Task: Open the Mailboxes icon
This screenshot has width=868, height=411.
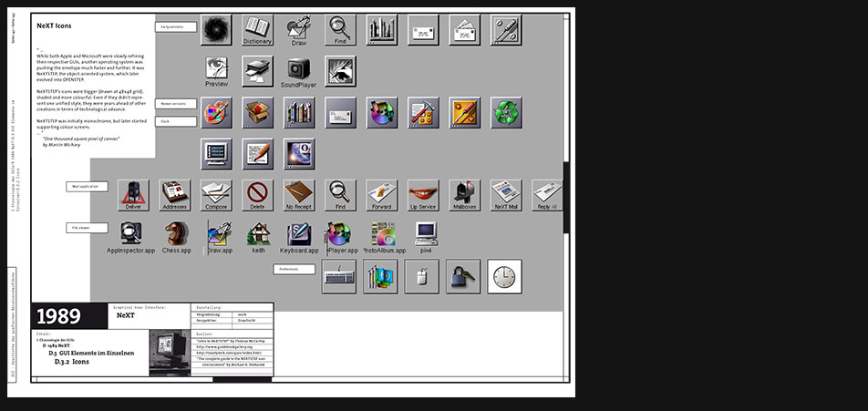Action: tap(464, 193)
